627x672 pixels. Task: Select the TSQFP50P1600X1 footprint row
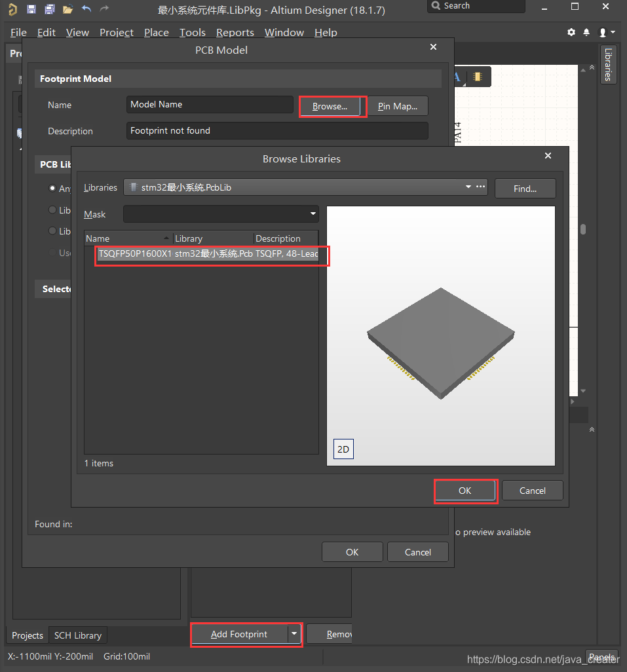pos(208,253)
